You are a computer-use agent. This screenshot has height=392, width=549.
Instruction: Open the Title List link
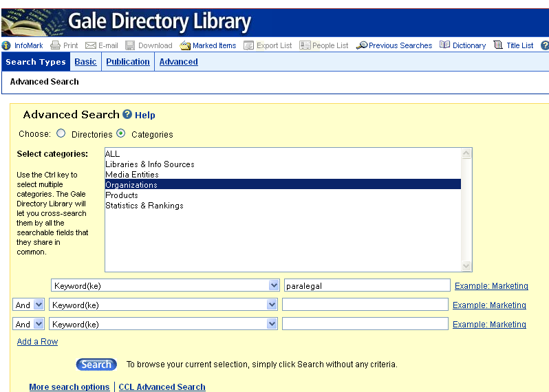pyautogui.click(x=520, y=45)
